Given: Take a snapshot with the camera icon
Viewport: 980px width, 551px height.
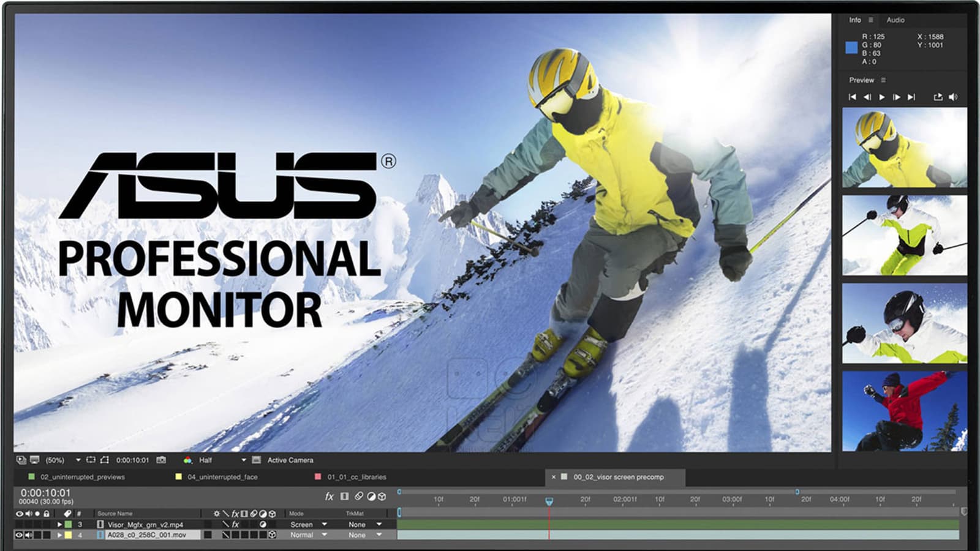Looking at the screenshot, I should 161,460.
